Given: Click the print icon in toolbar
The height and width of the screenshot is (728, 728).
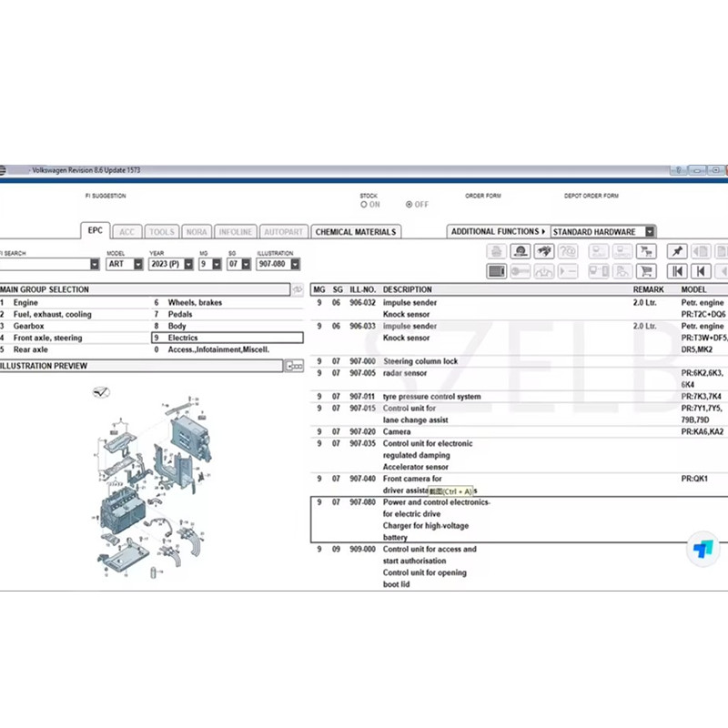Looking at the screenshot, I should (496, 251).
